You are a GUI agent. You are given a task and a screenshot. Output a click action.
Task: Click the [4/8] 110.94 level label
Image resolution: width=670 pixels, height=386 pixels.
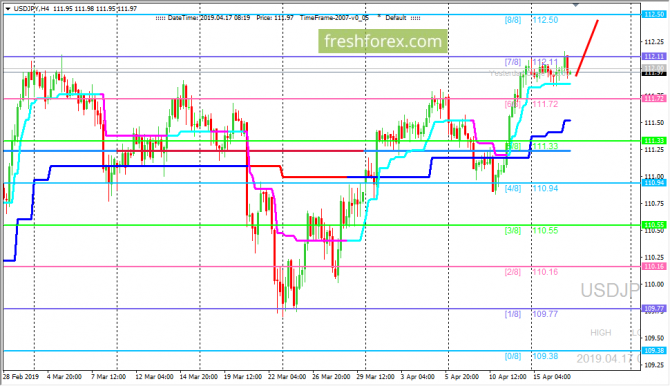tap(531, 189)
